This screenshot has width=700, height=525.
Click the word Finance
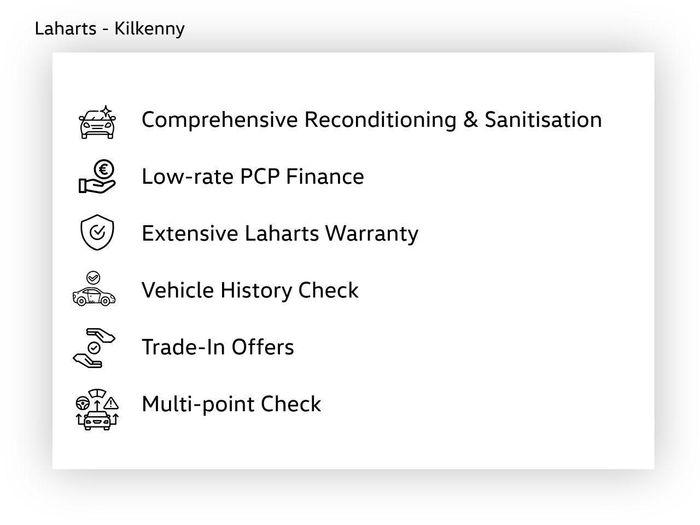pyautogui.click(x=325, y=176)
